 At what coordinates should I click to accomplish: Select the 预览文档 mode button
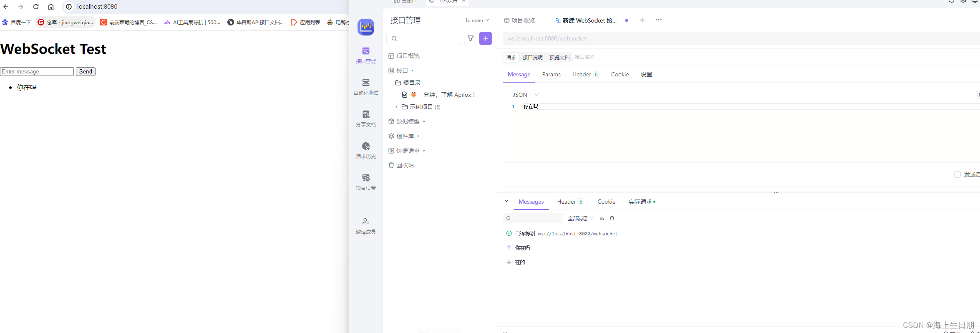(559, 57)
